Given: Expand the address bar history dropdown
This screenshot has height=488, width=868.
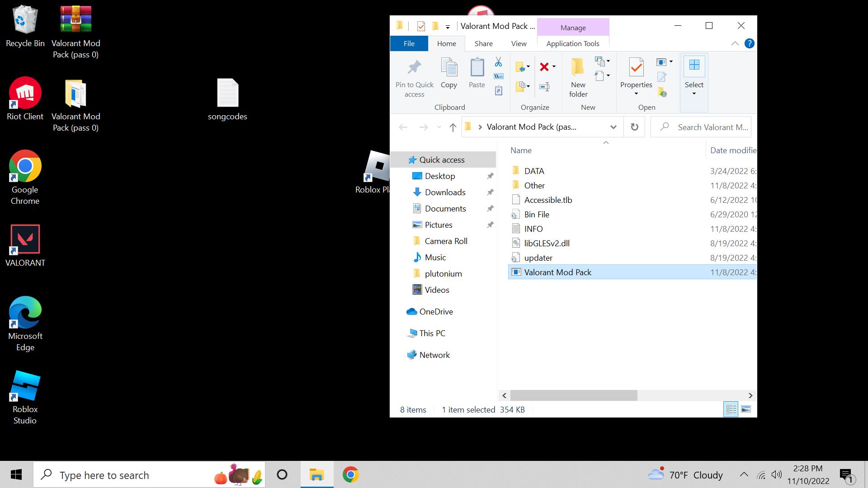Looking at the screenshot, I should tap(613, 127).
